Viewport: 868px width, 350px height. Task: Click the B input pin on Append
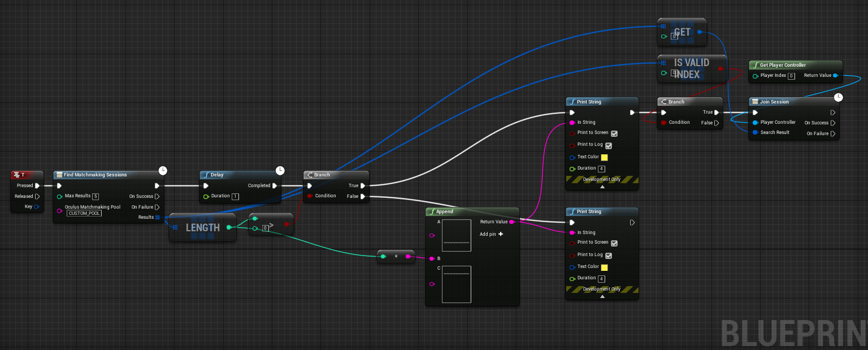tap(432, 258)
